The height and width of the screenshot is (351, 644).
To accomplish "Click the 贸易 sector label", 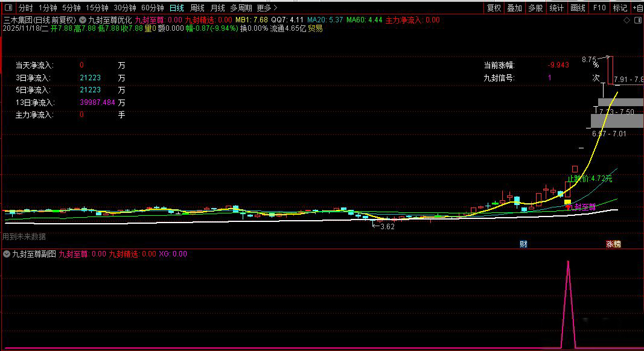I will [315, 29].
